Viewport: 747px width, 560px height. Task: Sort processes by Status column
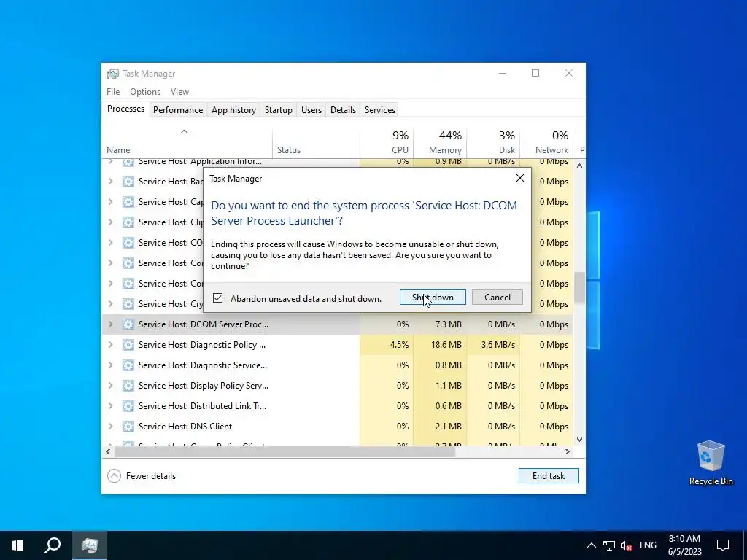316,142
